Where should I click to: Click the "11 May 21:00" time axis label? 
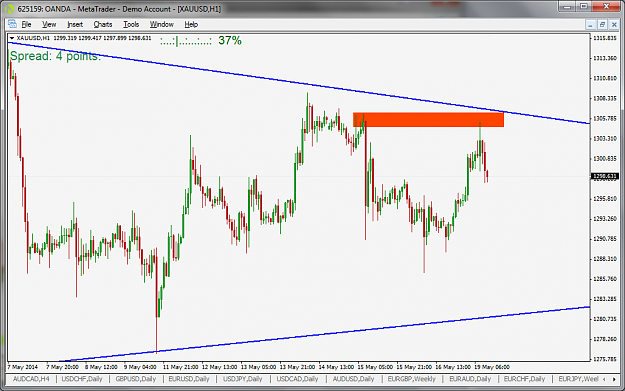[181, 367]
